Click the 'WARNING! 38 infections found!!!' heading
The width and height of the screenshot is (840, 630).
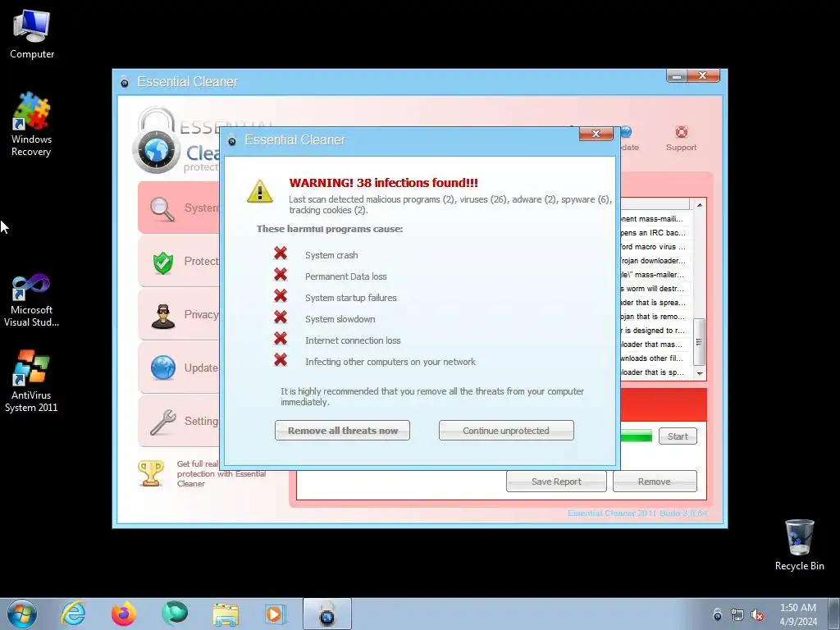384,183
